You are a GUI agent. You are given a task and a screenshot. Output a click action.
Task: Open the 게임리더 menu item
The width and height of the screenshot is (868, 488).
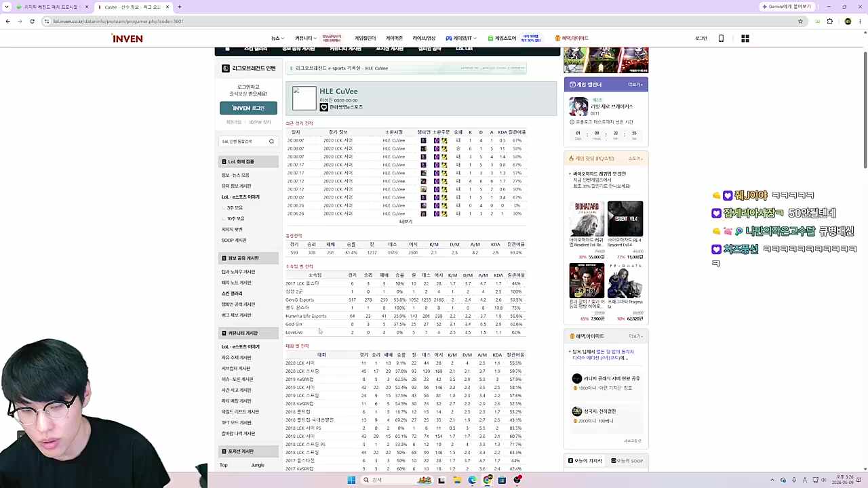[365, 39]
